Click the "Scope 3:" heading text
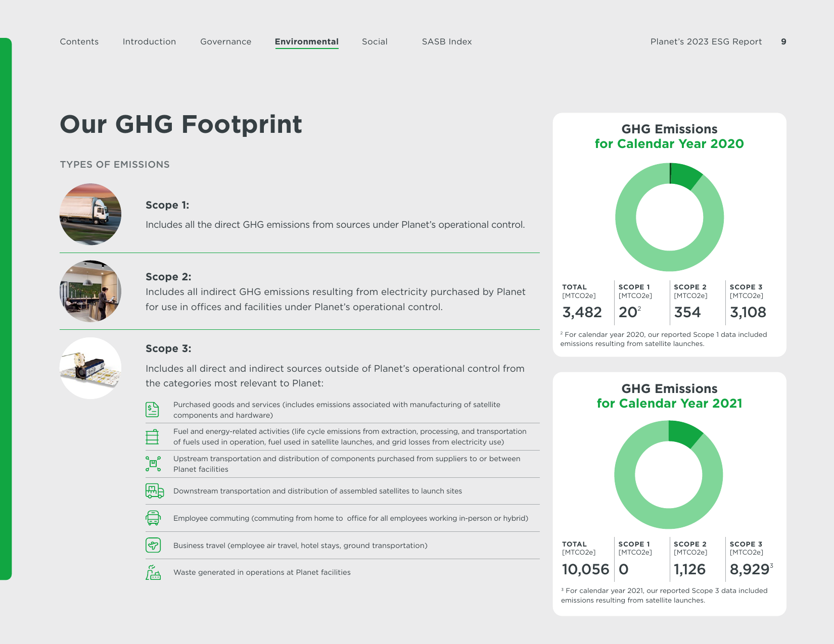Screen dimensions: 834x644 tap(168, 349)
